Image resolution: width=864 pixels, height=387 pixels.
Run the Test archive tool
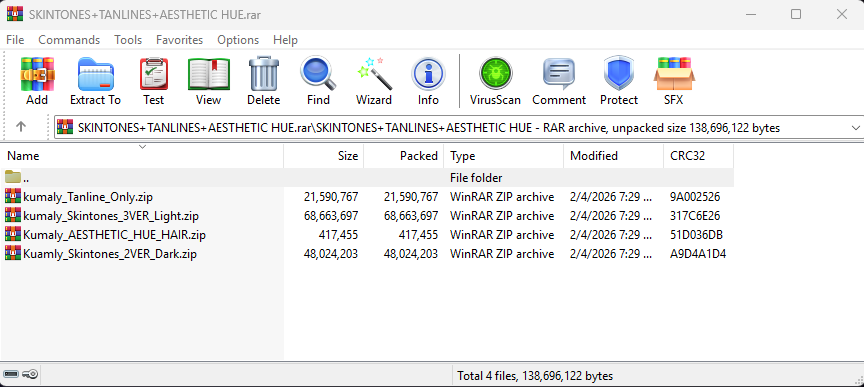[154, 74]
